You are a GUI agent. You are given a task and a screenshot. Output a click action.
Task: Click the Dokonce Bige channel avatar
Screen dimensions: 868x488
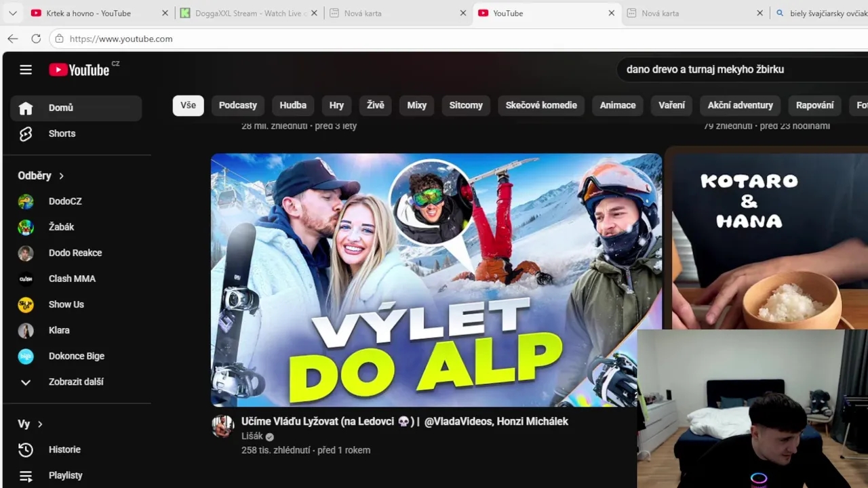click(x=26, y=356)
